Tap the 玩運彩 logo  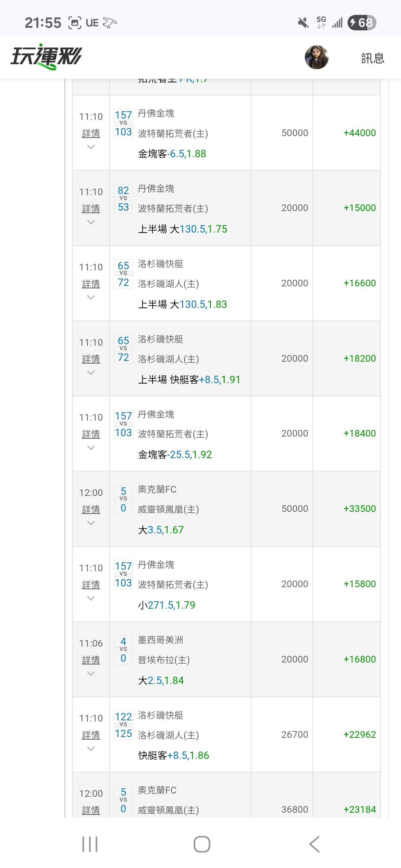click(46, 57)
